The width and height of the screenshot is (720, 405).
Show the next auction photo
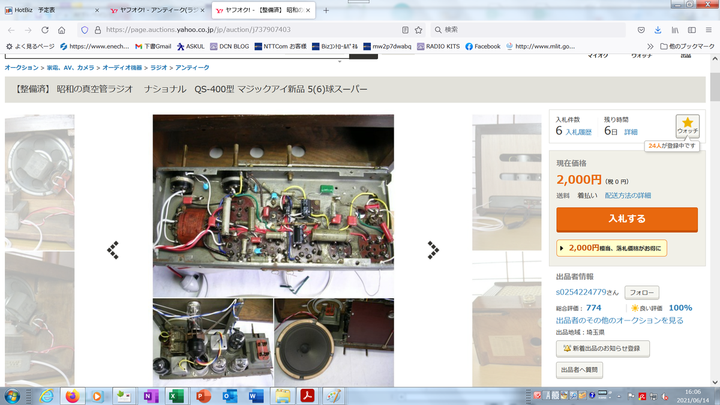pyautogui.click(x=433, y=250)
